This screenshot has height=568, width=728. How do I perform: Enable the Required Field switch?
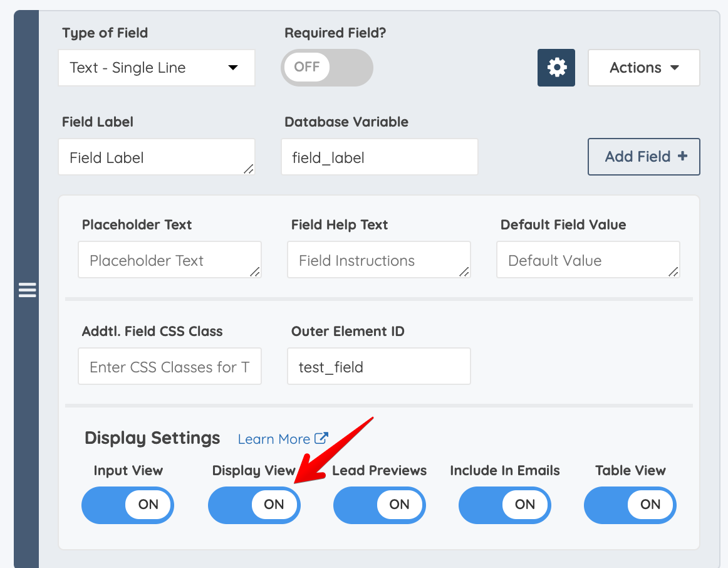coord(326,67)
